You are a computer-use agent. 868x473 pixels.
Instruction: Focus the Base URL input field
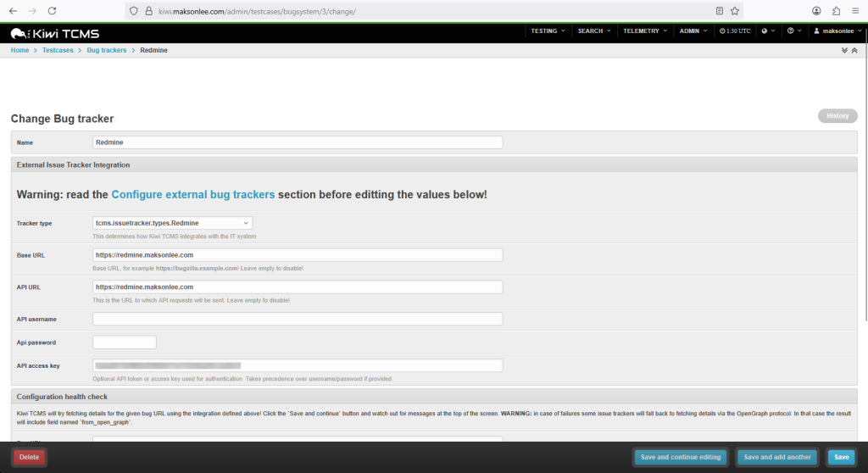click(x=298, y=255)
